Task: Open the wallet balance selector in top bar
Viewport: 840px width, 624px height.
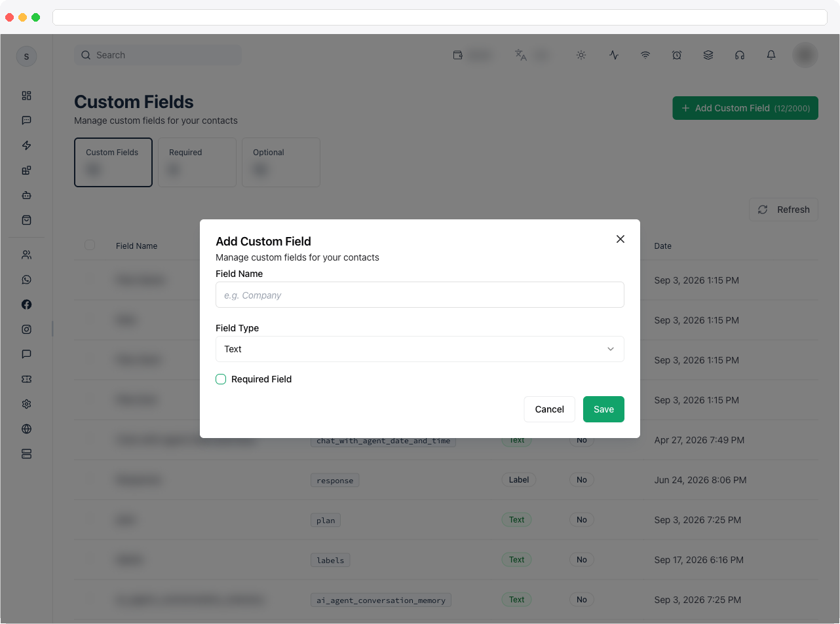Action: (472, 55)
